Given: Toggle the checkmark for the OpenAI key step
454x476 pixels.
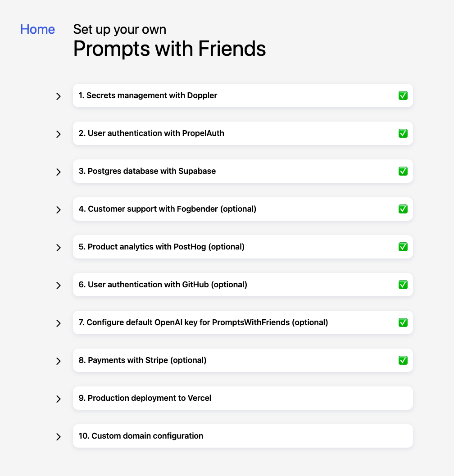Looking at the screenshot, I should pyautogui.click(x=403, y=322).
